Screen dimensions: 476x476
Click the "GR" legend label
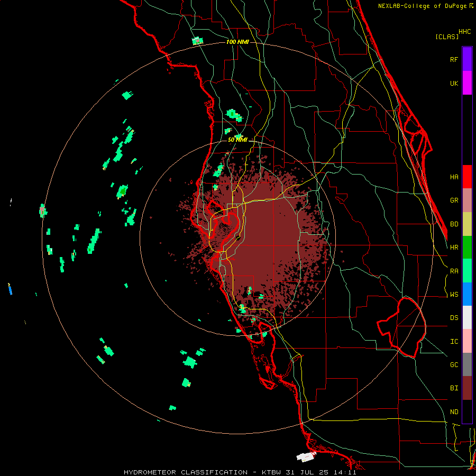click(x=454, y=200)
